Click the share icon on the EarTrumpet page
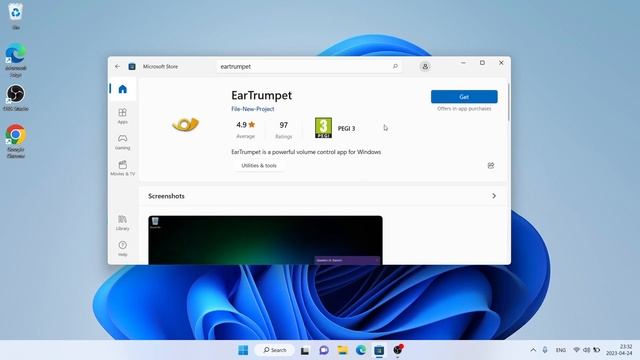This screenshot has width=640, height=360. coord(491,165)
